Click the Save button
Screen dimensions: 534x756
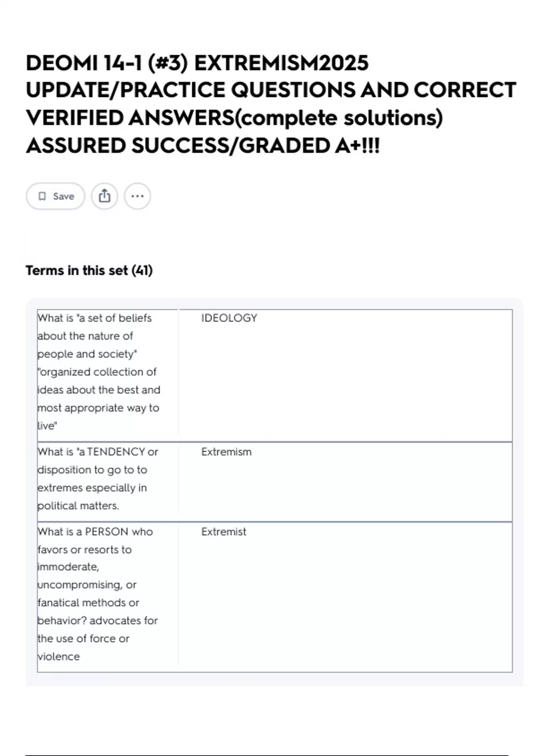coord(56,196)
